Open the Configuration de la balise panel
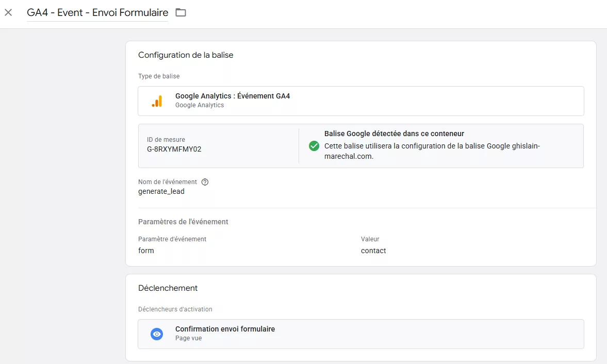The width and height of the screenshot is (607, 364). pos(186,55)
